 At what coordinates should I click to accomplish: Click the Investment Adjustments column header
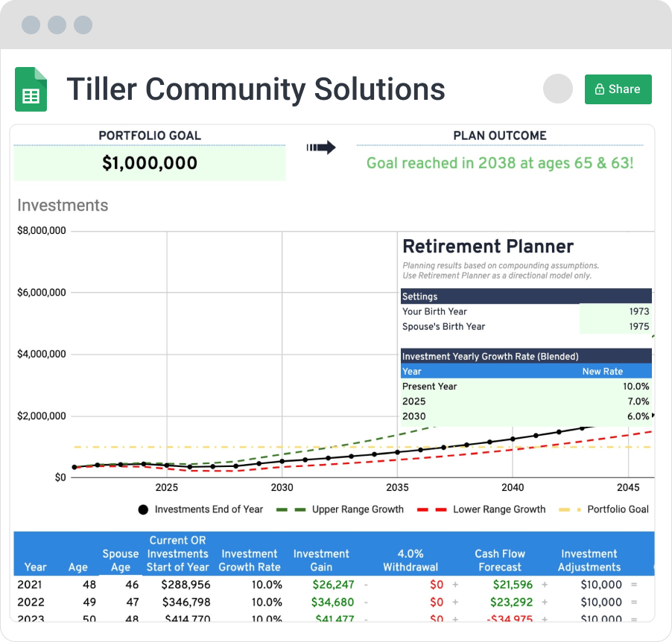[x=589, y=561]
